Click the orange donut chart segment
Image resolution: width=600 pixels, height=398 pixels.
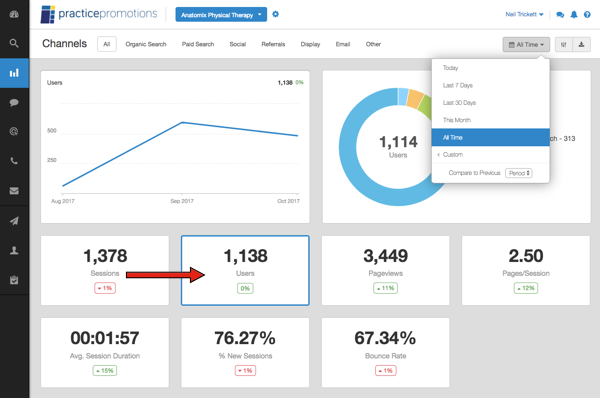tap(415, 98)
